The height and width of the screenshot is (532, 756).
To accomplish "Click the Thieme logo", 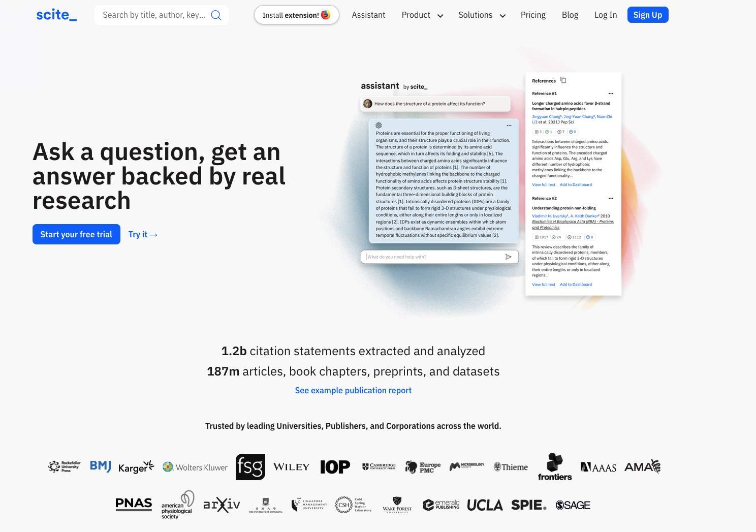I will pyautogui.click(x=511, y=467).
